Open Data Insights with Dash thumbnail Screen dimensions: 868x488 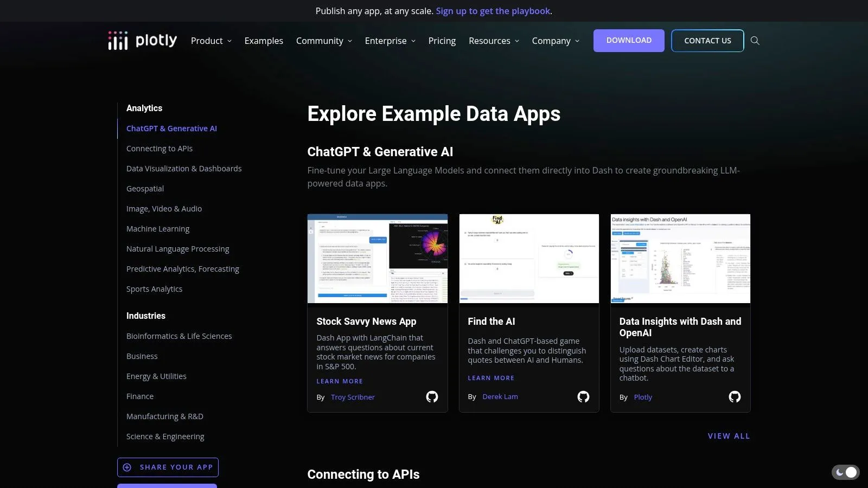[x=680, y=259]
